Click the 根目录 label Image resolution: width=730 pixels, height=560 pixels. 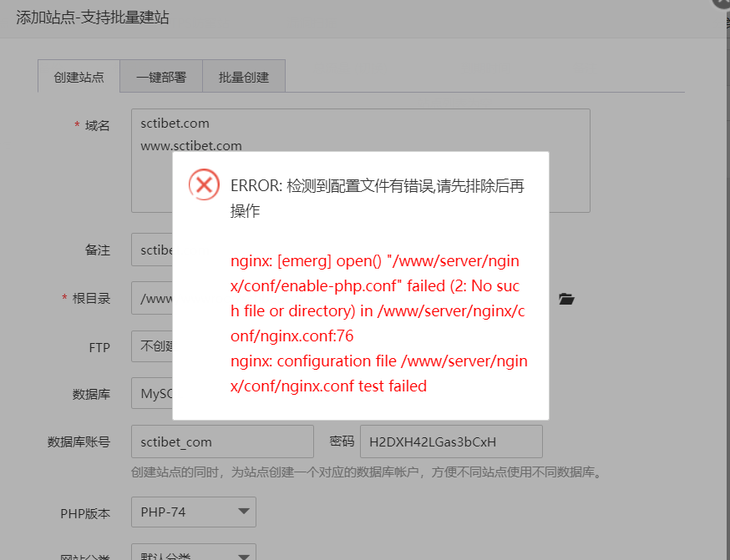[x=91, y=299]
